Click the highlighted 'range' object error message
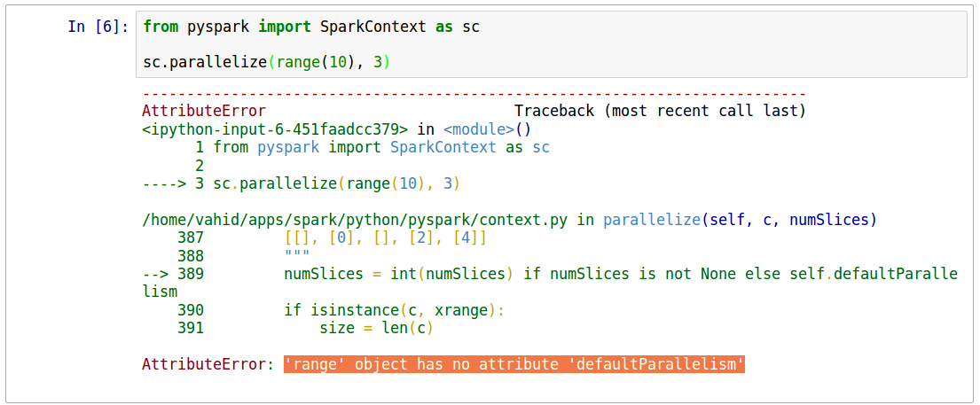This screenshot has height=405, width=980. click(514, 364)
